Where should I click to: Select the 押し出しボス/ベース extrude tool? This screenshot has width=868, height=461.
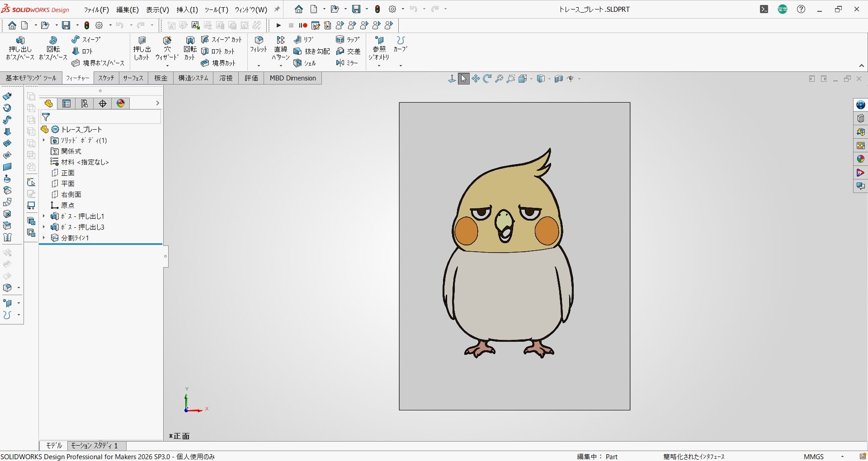tap(20, 48)
